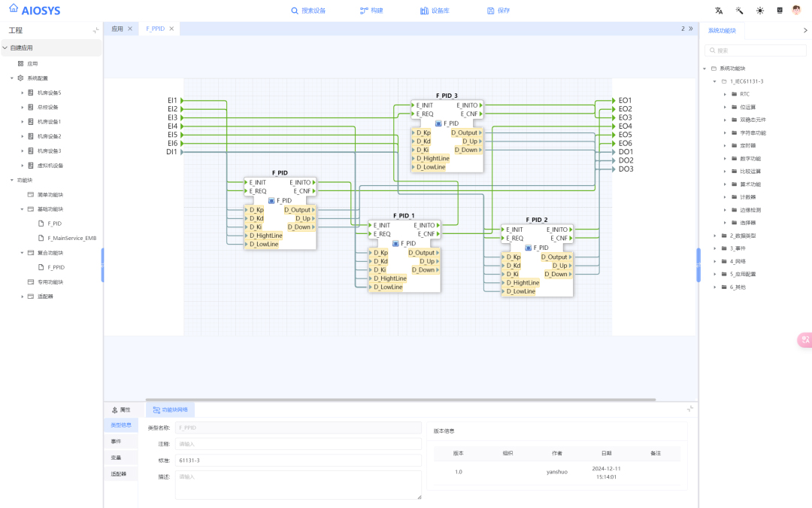
Task: Open the 功能块网络 tab
Action: (171, 410)
